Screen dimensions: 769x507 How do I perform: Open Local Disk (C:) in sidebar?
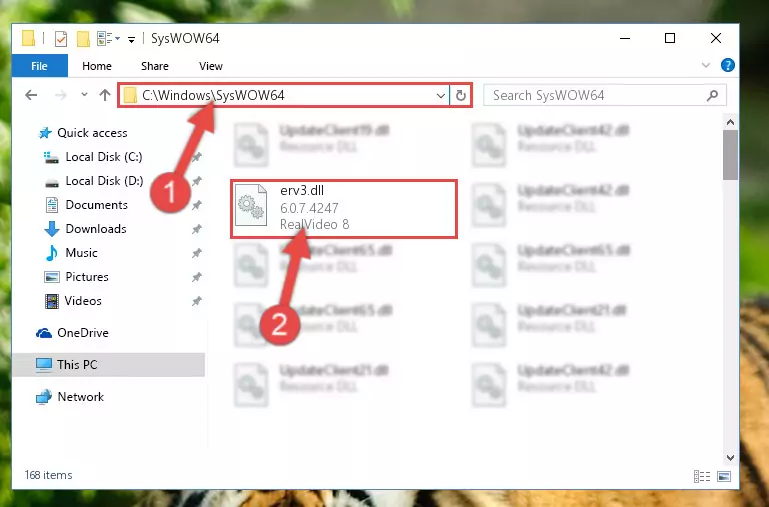[103, 156]
